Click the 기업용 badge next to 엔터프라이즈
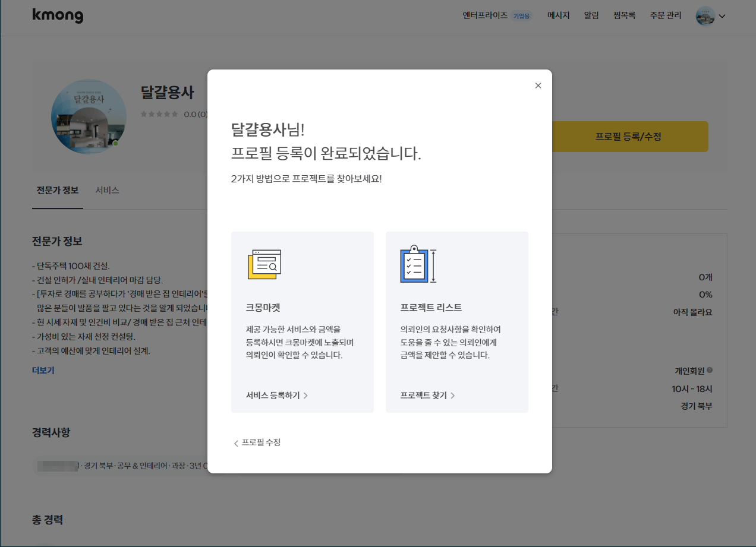The image size is (756, 547). click(522, 15)
